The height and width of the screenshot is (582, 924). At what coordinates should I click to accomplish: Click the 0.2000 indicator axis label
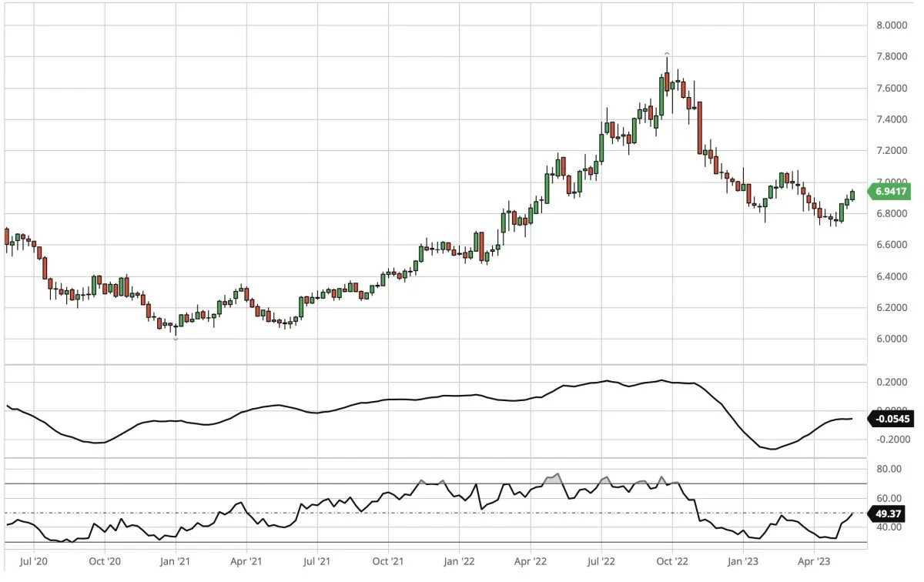pyautogui.click(x=894, y=383)
